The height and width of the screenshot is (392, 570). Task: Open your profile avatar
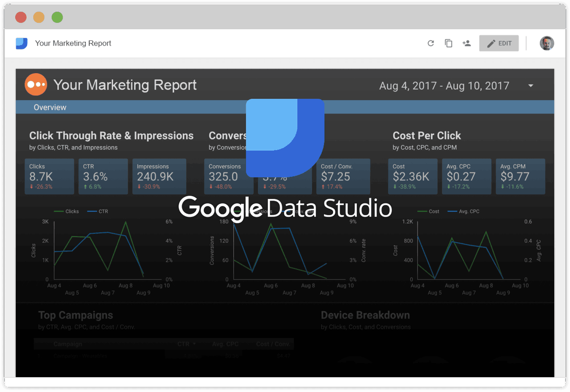[x=546, y=43]
